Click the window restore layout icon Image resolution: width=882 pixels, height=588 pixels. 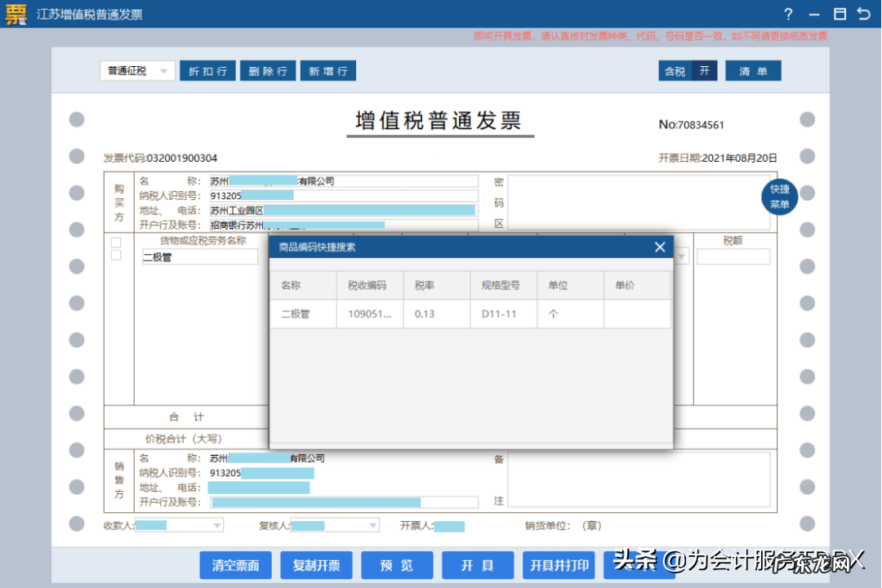(841, 14)
